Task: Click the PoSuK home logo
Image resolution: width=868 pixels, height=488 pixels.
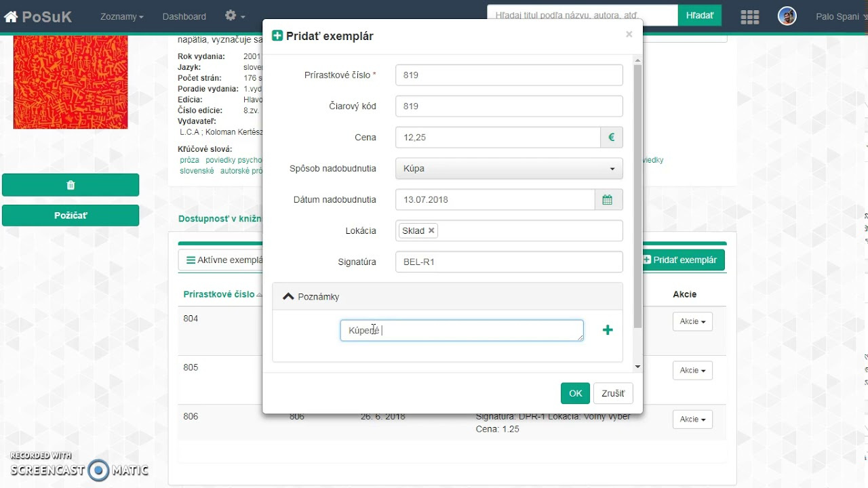Action: pyautogui.click(x=38, y=17)
